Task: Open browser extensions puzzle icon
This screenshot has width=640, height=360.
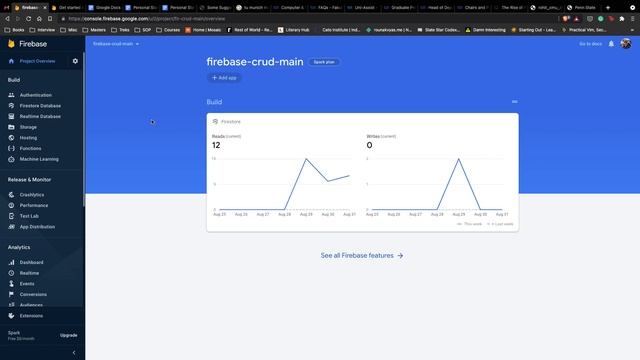Action: pos(622,19)
